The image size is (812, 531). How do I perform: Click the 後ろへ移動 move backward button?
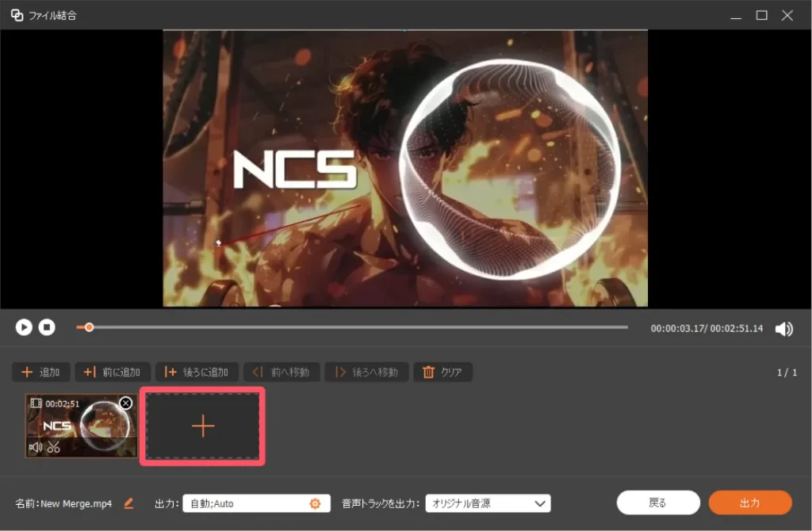(x=367, y=372)
